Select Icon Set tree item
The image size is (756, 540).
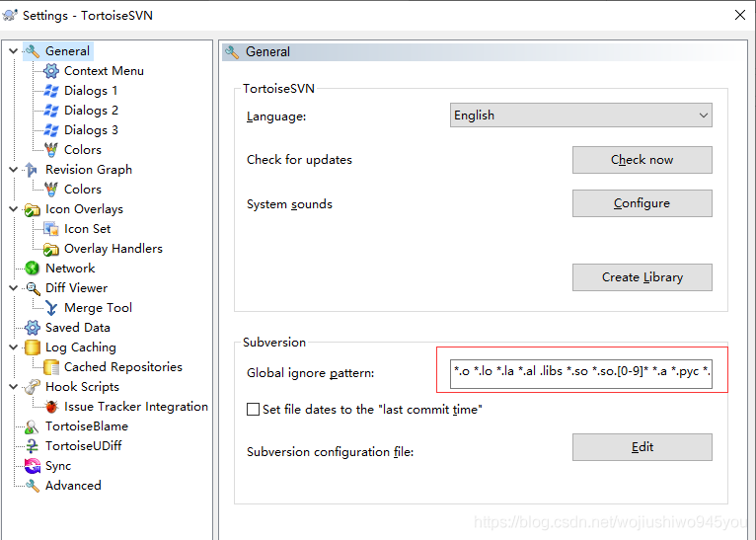tap(87, 229)
